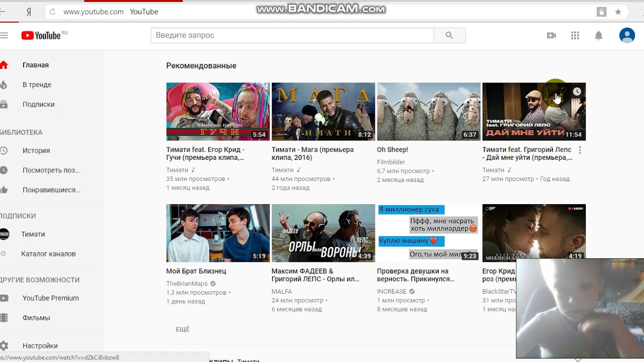
Task: Open the hamburger guide menu
Action: pyautogui.click(x=4, y=35)
